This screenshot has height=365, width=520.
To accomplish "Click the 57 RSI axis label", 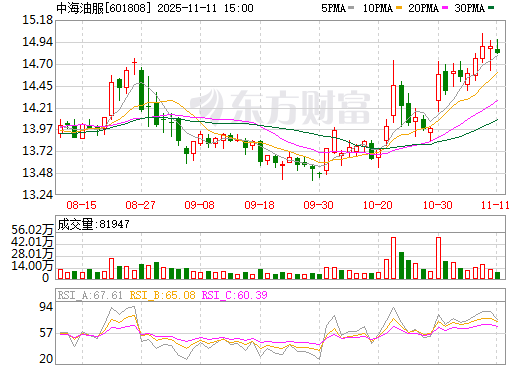I will (x=46, y=333).
